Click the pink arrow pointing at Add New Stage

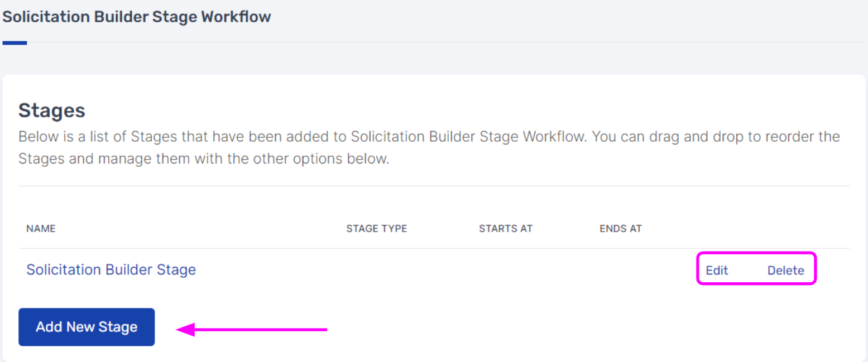click(x=251, y=330)
